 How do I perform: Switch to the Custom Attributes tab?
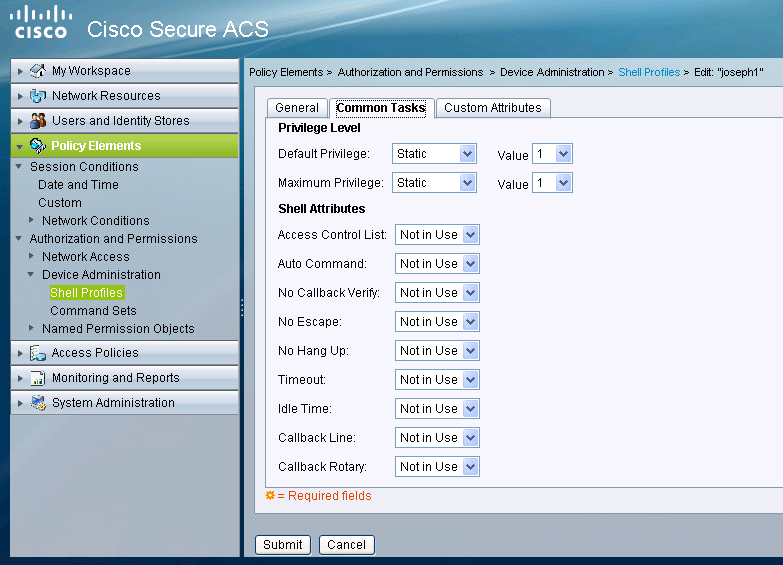[x=492, y=108]
